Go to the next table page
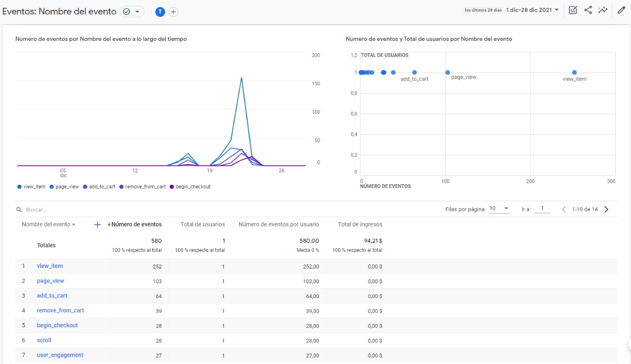Image resolution: width=631 pixels, height=364 pixels. click(x=606, y=209)
